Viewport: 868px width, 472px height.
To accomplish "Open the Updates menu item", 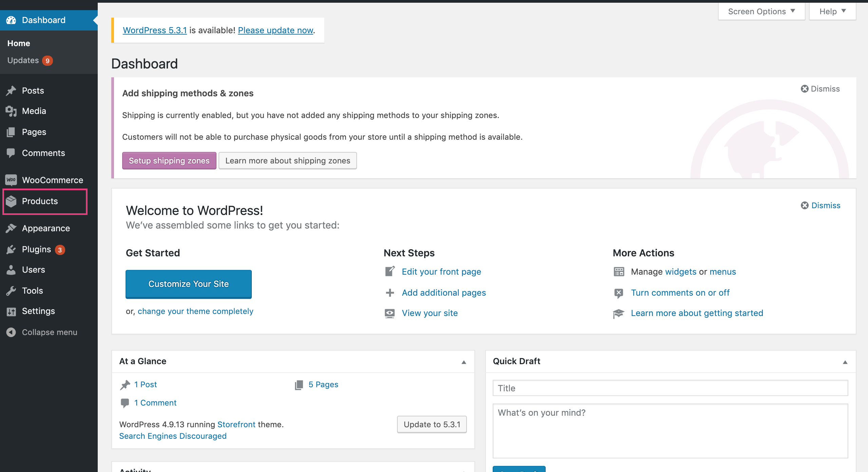I will pyautogui.click(x=23, y=60).
